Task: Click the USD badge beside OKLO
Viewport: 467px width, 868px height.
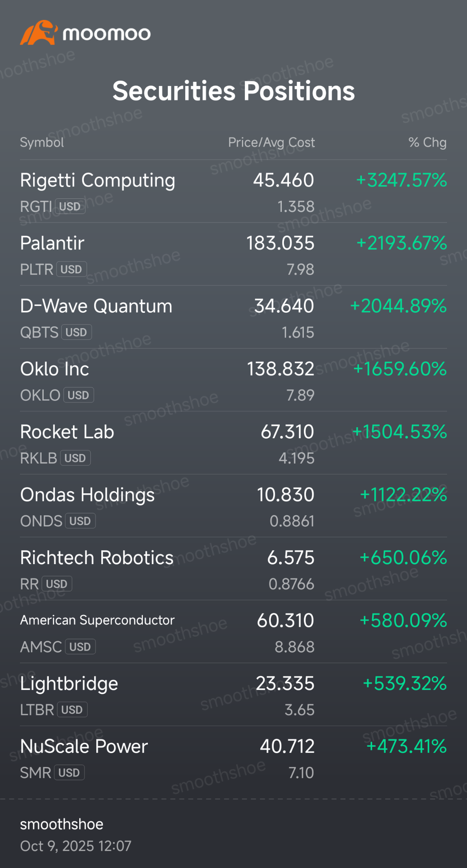Action: [x=78, y=395]
